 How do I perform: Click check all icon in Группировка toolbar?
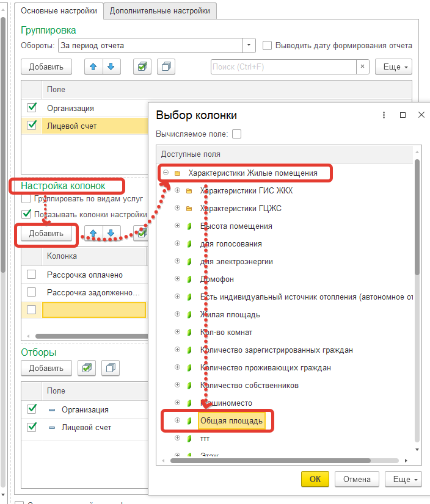click(142, 67)
